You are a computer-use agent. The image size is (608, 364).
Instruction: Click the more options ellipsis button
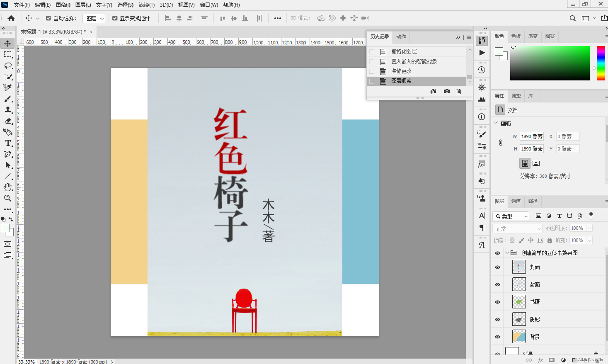[278, 18]
